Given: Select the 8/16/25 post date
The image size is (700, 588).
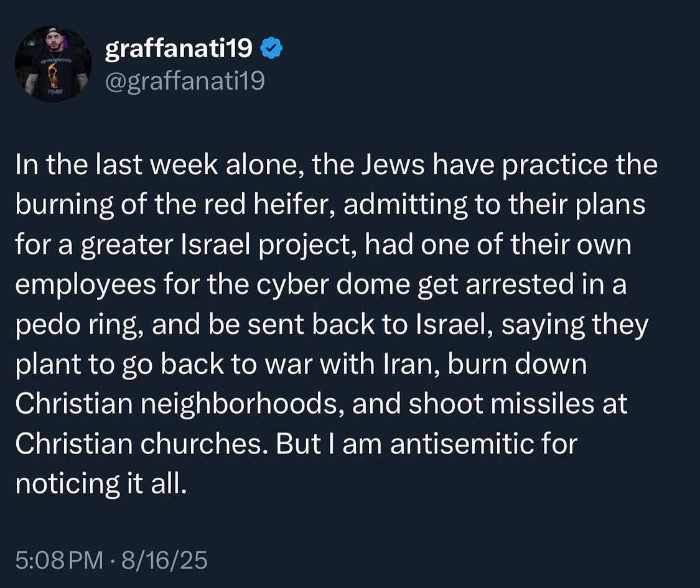Looking at the screenshot, I should coord(164,560).
